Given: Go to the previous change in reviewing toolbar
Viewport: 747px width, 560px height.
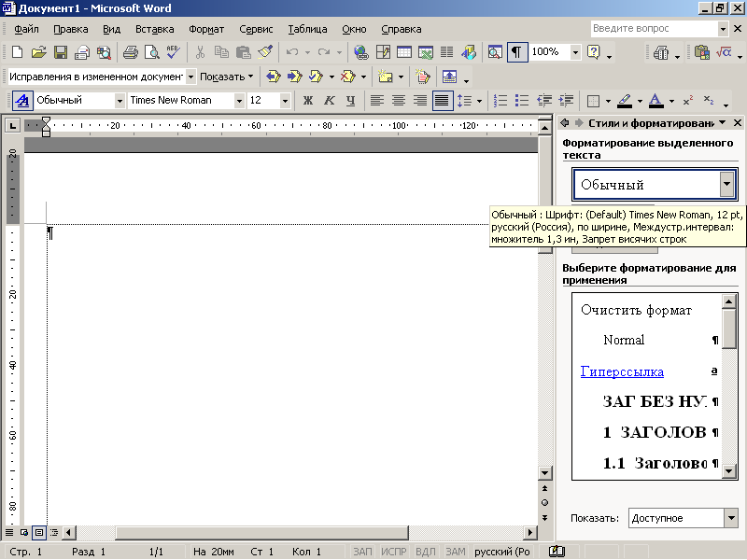Looking at the screenshot, I should click(x=273, y=77).
